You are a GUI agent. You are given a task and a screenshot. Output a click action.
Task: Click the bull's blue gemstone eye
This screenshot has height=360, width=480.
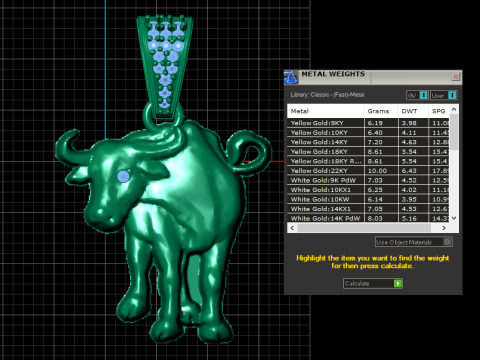[123, 176]
